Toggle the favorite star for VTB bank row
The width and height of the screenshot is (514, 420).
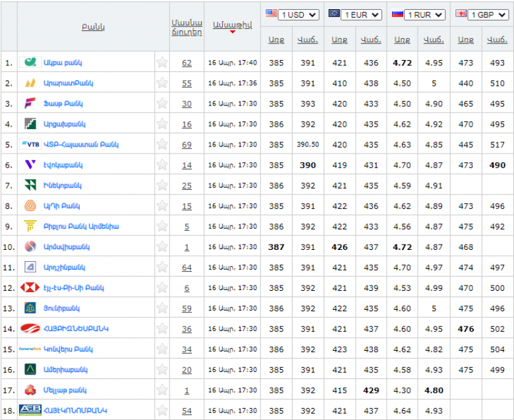(162, 145)
